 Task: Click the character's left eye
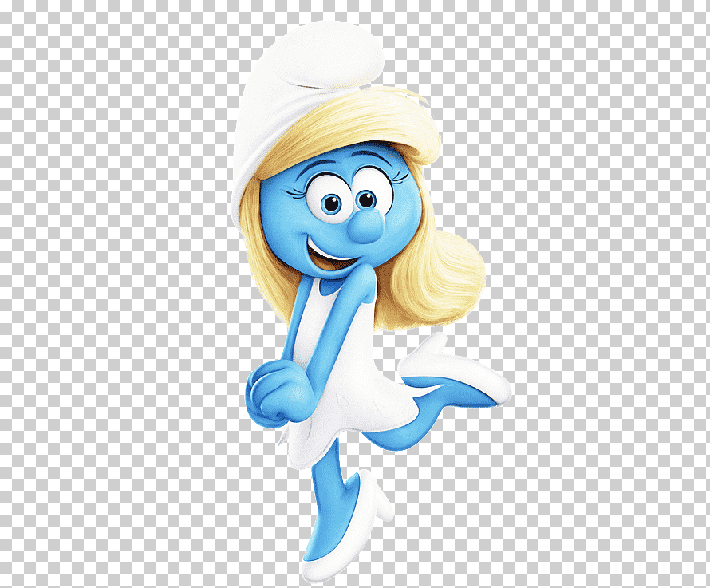pyautogui.click(x=328, y=199)
